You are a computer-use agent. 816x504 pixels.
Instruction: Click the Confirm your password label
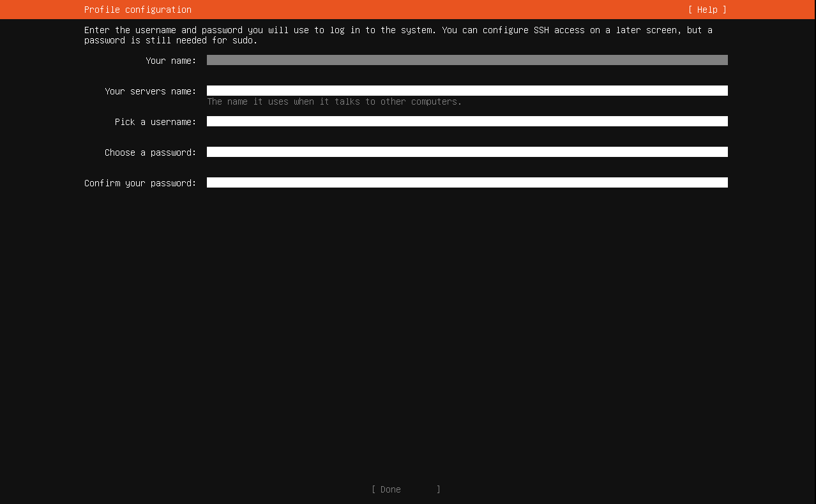coord(140,183)
